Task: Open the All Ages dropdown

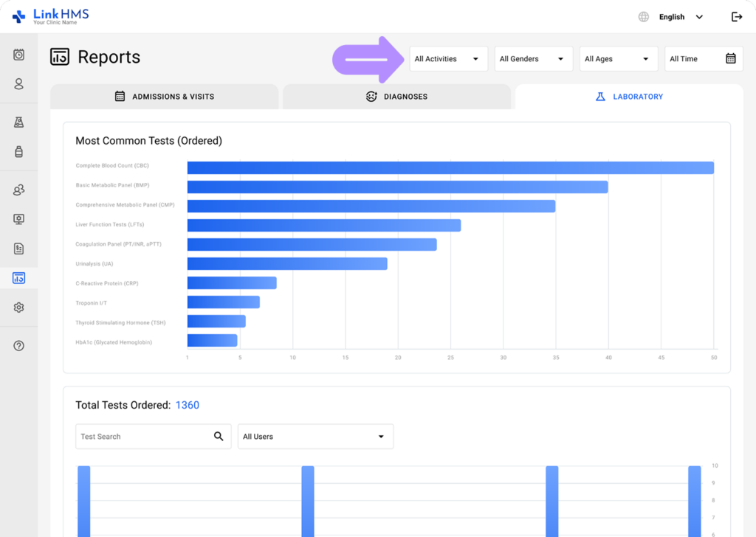Action: (618, 59)
